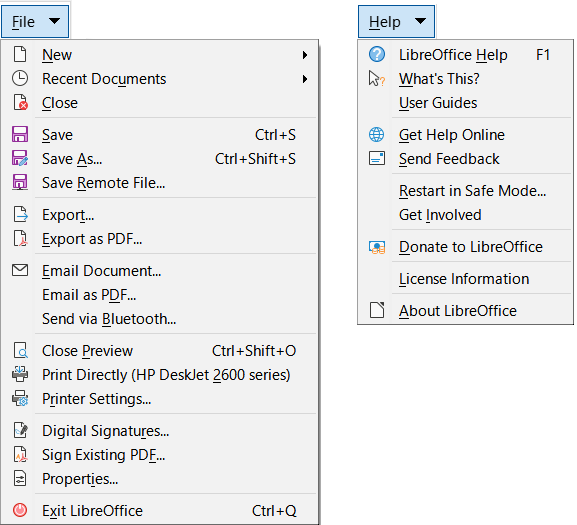This screenshot has height=525, width=577.
Task: Expand the New submenu arrow
Action: 305,55
